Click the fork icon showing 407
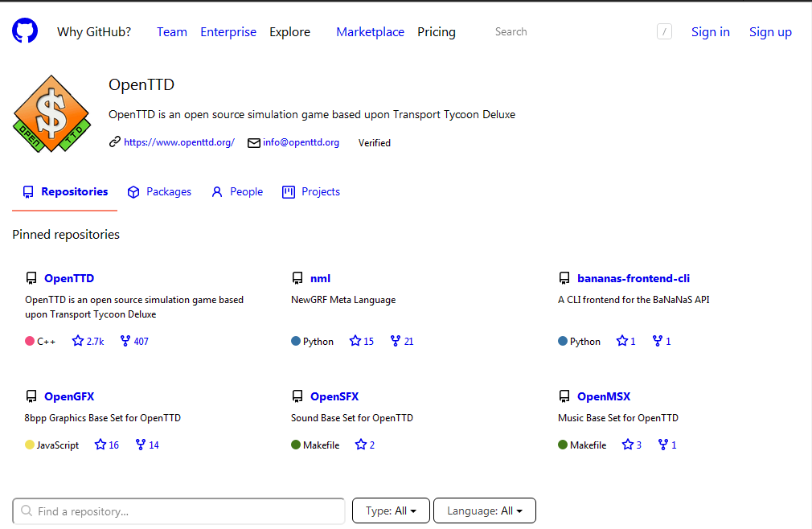812x529 pixels. pyautogui.click(x=125, y=341)
